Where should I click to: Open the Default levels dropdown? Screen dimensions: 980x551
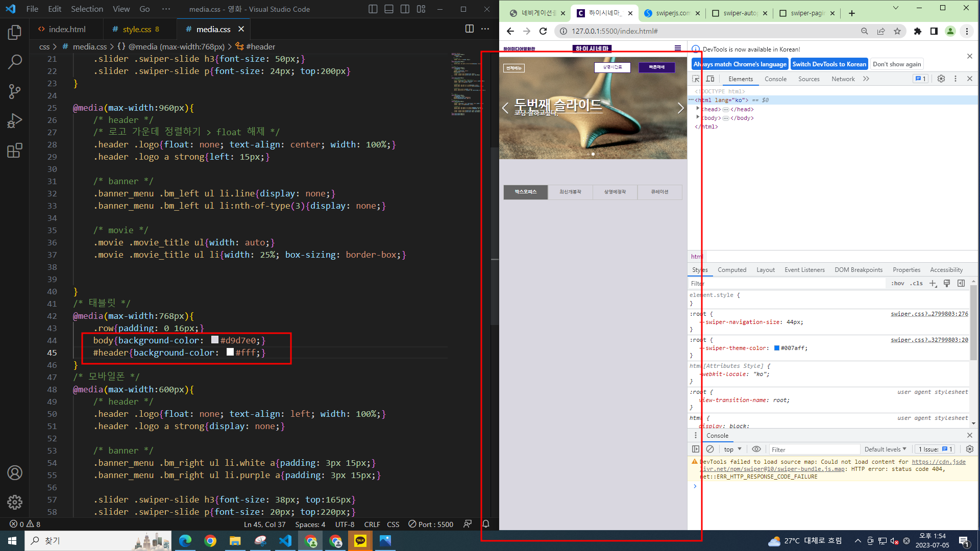tap(885, 449)
